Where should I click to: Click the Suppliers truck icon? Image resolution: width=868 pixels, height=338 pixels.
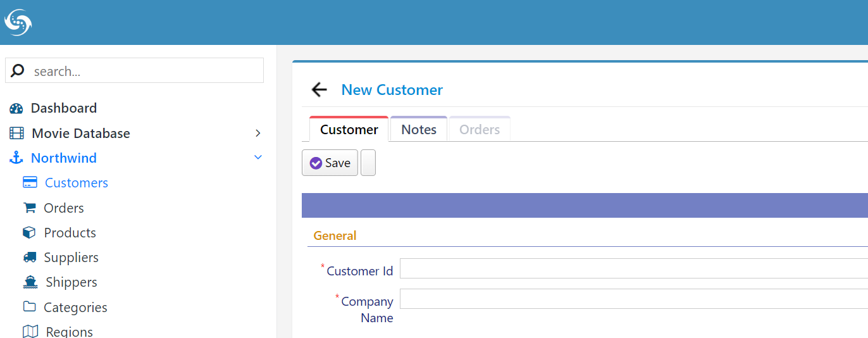point(29,257)
